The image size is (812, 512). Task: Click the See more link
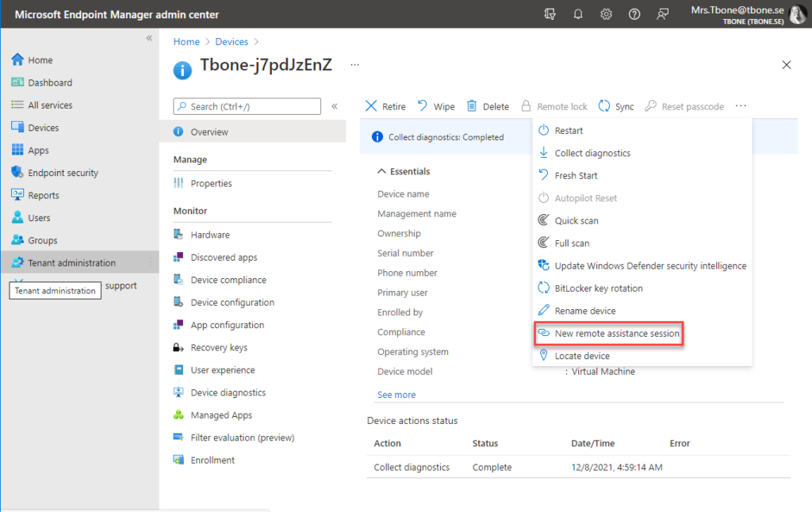click(x=396, y=395)
